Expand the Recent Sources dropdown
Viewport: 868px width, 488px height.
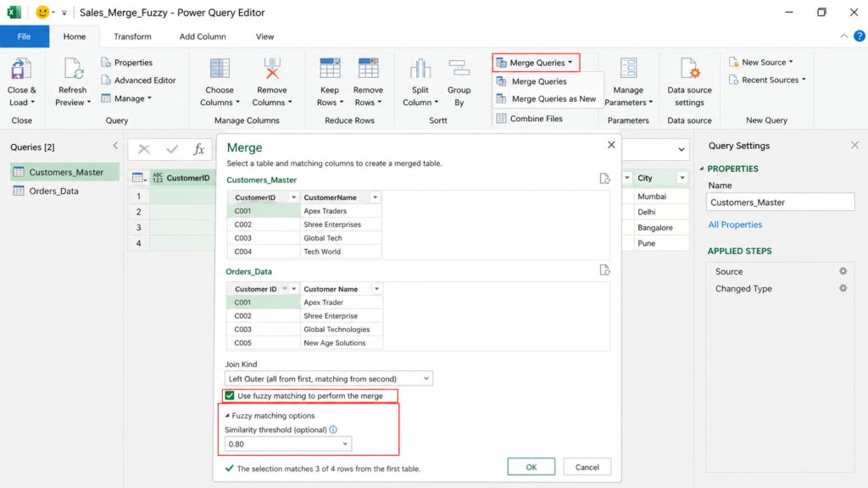pyautogui.click(x=767, y=80)
